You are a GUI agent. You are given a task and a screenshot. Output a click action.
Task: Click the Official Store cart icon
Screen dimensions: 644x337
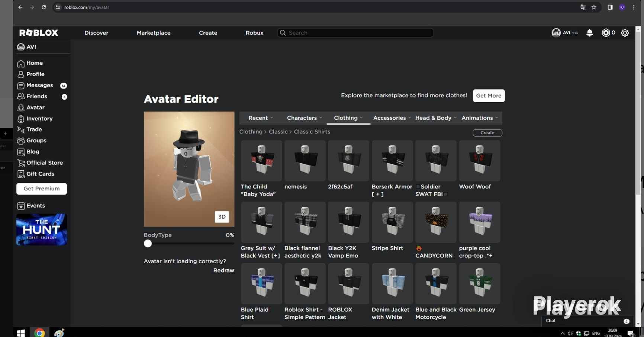coord(21,163)
